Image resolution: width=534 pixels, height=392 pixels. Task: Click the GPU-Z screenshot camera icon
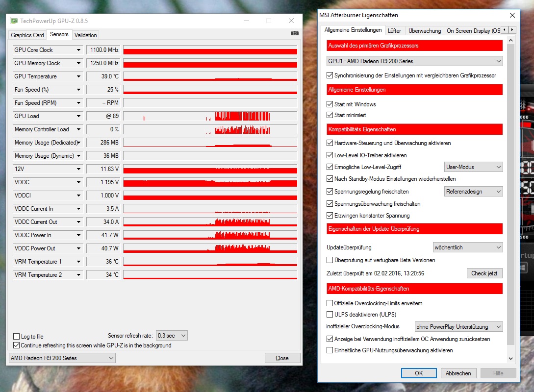click(x=295, y=33)
